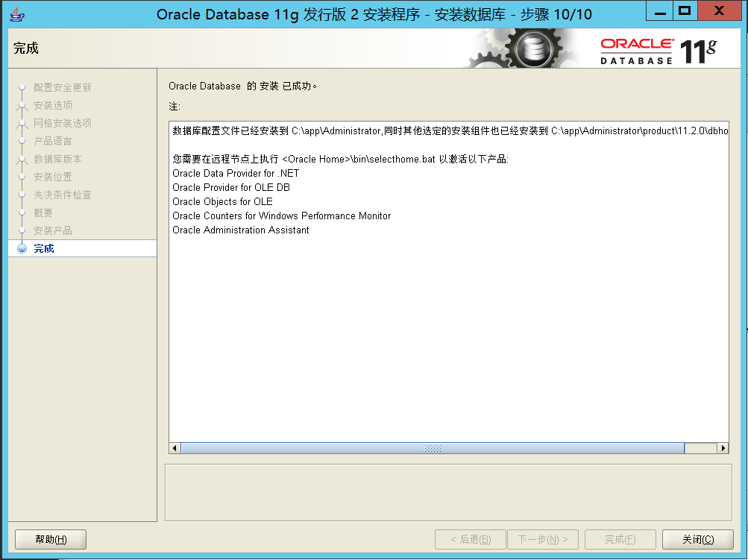
Task: Click the 帮助(H) help button
Action: point(51,539)
